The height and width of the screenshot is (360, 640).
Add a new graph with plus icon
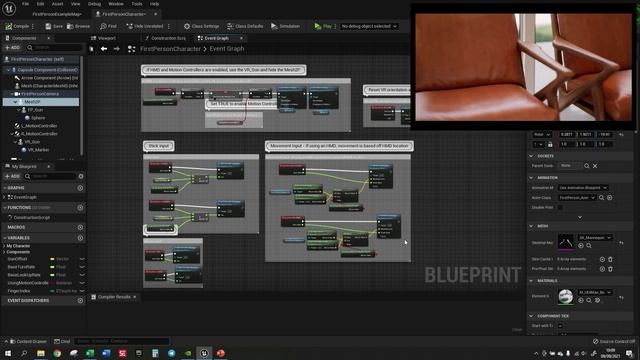[x=80, y=188]
